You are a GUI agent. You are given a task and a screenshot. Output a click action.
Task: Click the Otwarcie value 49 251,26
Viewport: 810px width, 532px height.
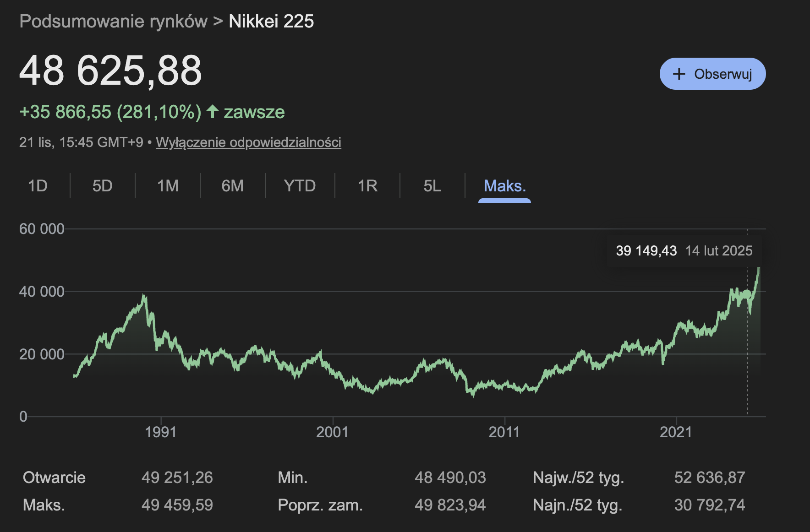point(177,478)
